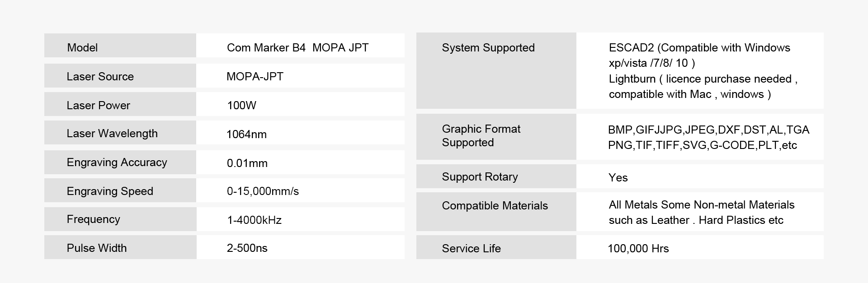Click the System Supported label

488,48
